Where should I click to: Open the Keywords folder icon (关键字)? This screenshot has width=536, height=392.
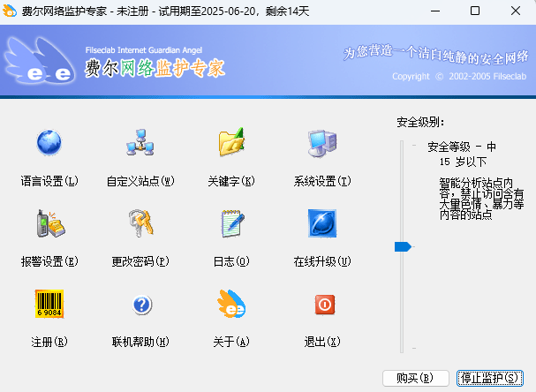231,142
